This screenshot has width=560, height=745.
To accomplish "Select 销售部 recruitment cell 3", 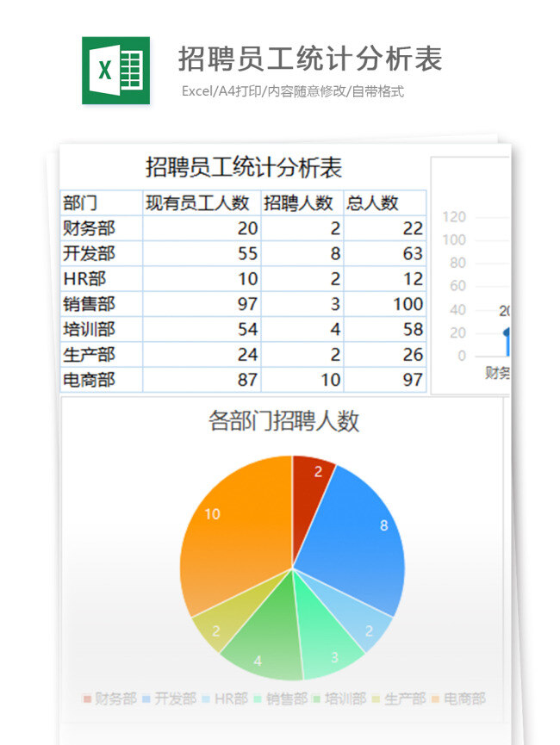I will pyautogui.click(x=302, y=304).
